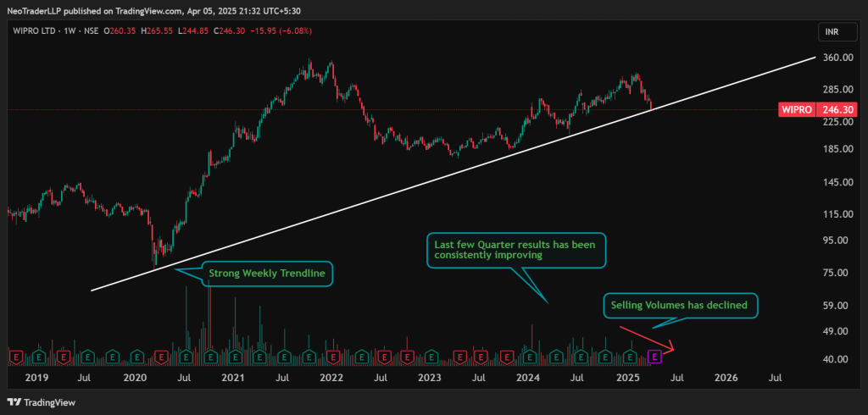The height and width of the screenshot is (415, 868).
Task: Click the purple upcoming earnings marker
Action: click(x=654, y=357)
